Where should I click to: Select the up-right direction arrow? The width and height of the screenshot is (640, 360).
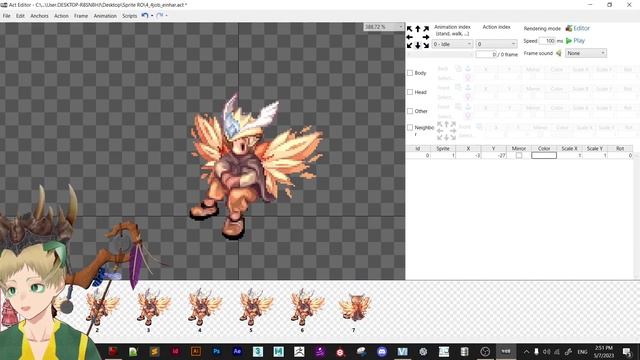tap(426, 29)
